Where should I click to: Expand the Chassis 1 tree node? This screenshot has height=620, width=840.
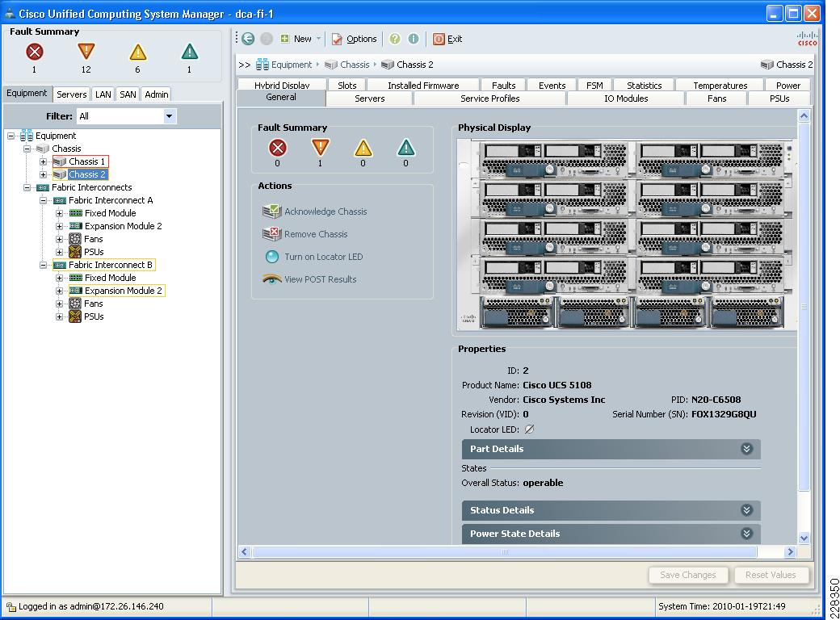pos(44,161)
